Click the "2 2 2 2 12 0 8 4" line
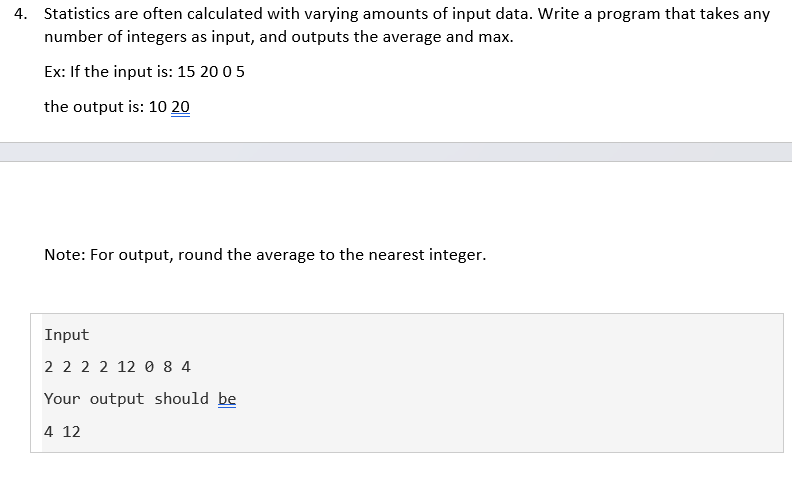The image size is (792, 497). 117,367
